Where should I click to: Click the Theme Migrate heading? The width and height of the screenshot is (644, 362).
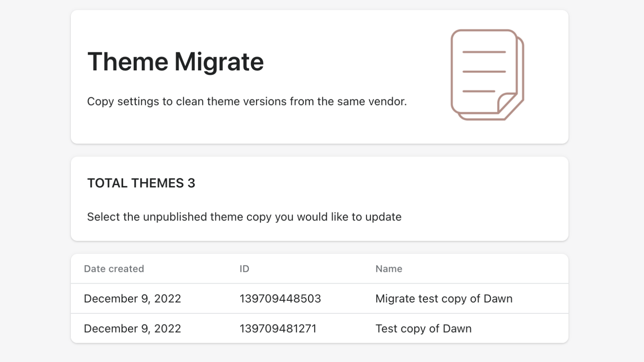pos(175,62)
